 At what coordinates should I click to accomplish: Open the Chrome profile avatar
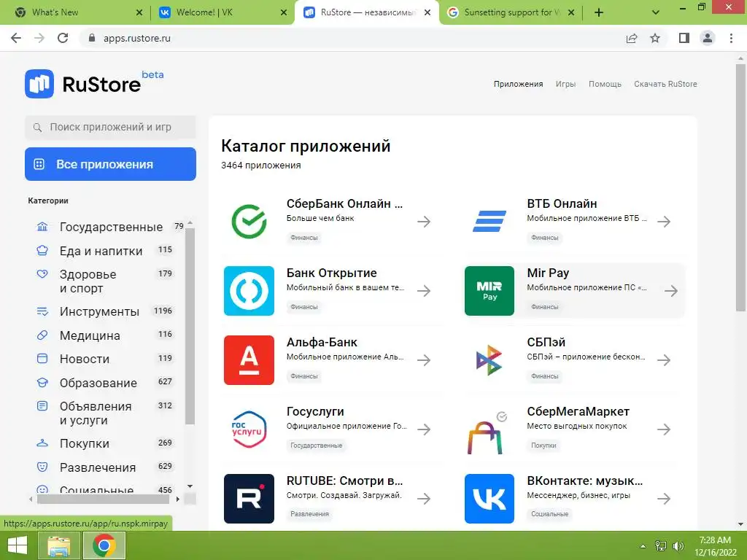[708, 38]
